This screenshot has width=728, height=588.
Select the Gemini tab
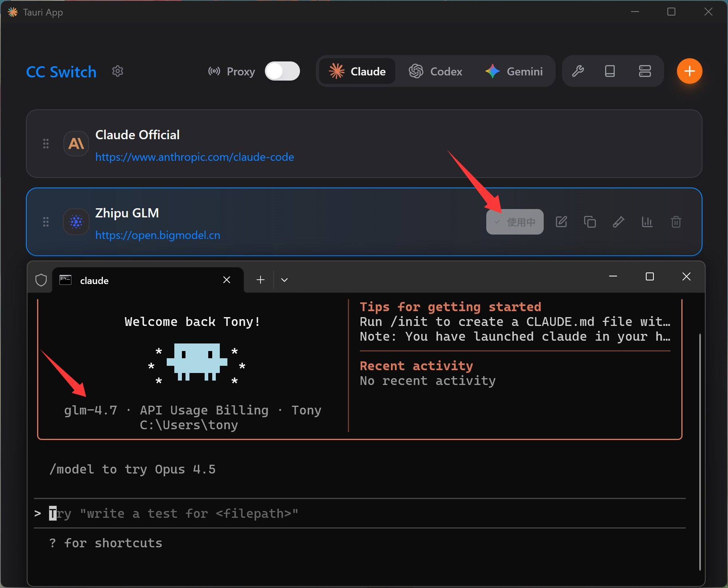coord(514,71)
